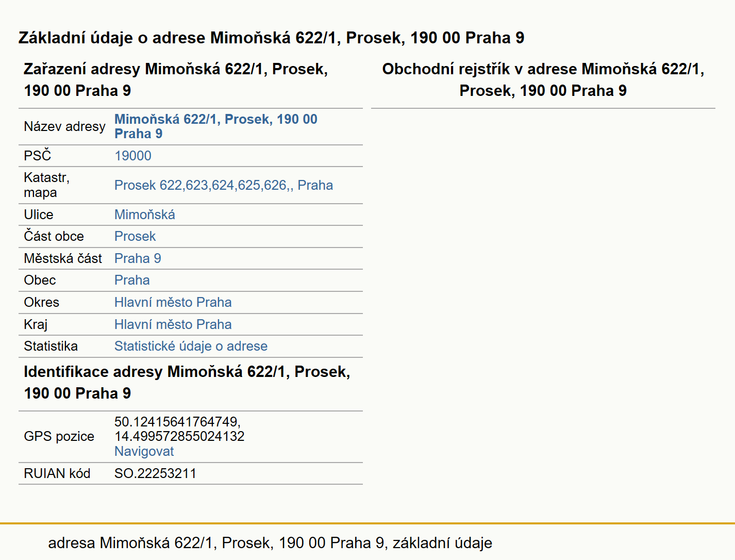
Task: Click the RUIAN code SO.22253211 value
Action: click(155, 473)
